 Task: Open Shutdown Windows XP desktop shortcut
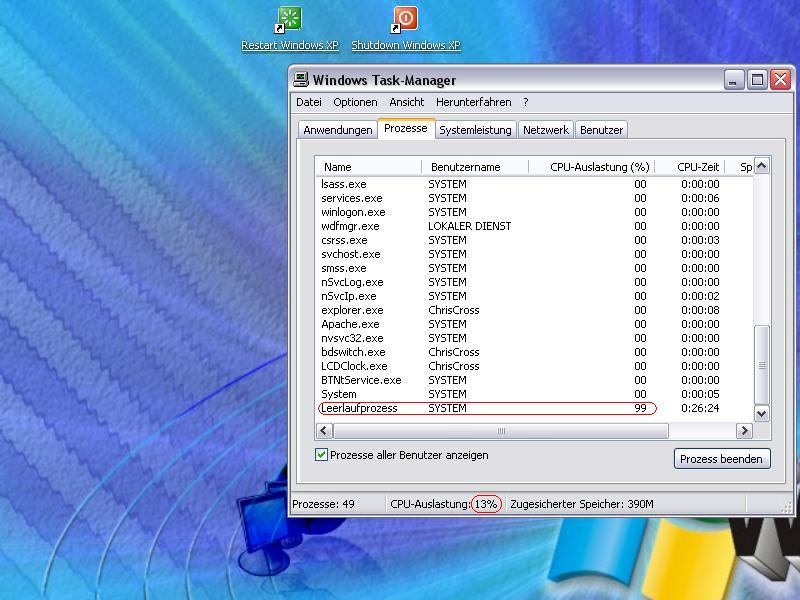pyautogui.click(x=406, y=28)
